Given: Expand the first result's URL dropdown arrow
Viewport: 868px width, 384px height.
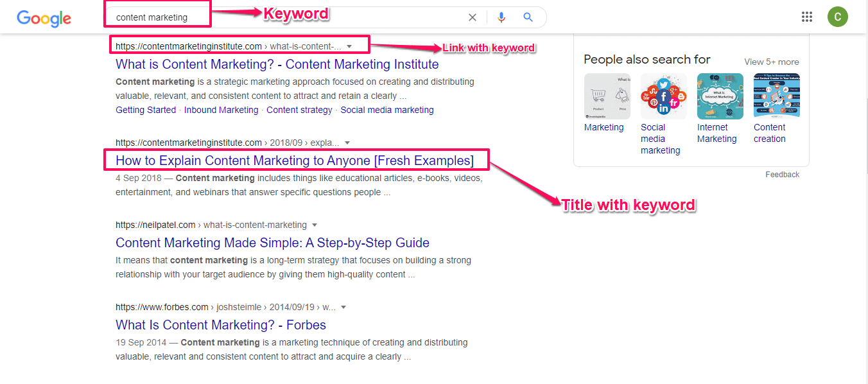Looking at the screenshot, I should point(349,46).
